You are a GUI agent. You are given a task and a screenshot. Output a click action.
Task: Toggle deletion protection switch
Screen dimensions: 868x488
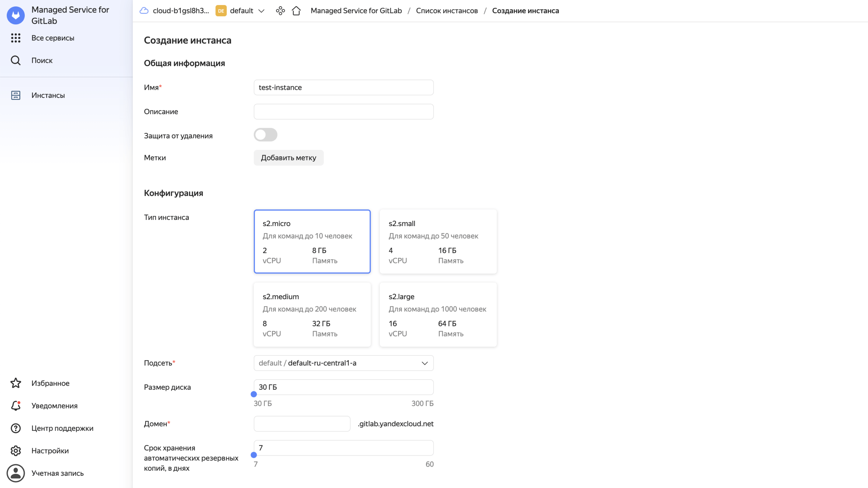point(265,135)
